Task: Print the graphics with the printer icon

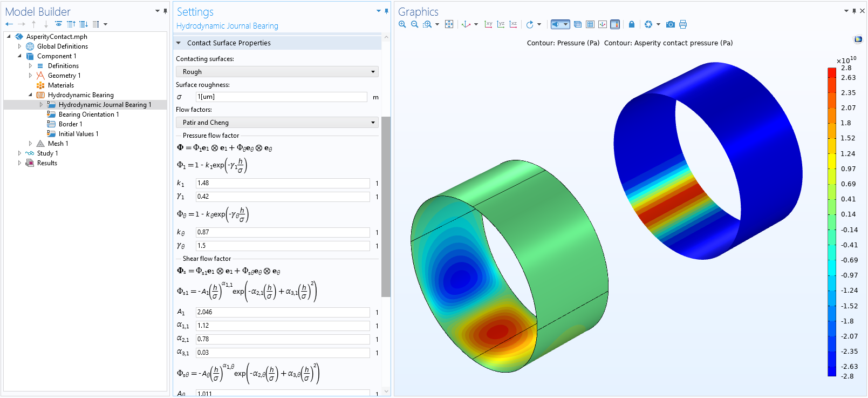Action: click(x=683, y=24)
